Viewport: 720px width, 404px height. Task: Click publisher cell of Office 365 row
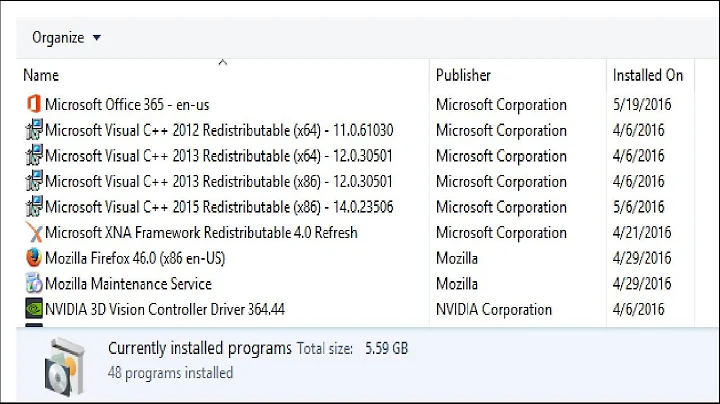coord(501,105)
